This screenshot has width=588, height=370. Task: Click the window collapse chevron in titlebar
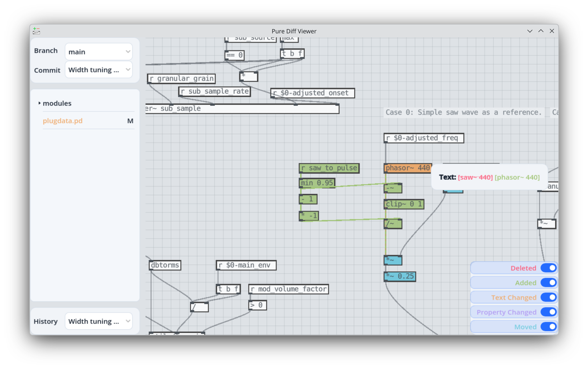[530, 31]
